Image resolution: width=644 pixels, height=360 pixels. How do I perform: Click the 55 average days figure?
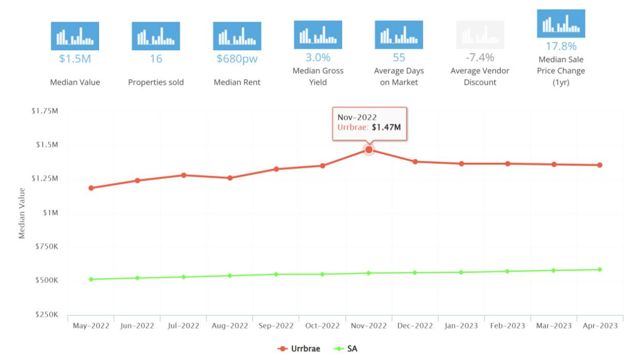pyautogui.click(x=399, y=57)
